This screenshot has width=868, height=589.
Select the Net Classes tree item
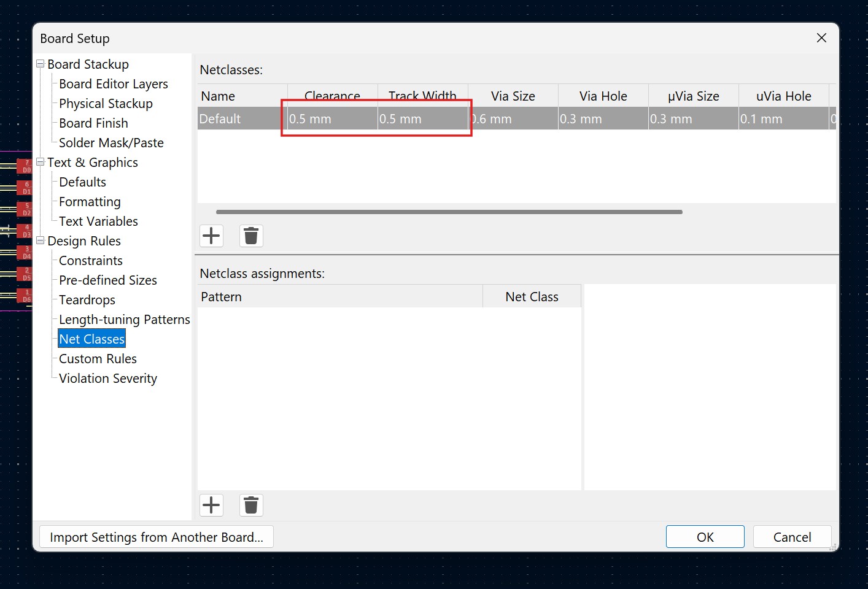click(x=92, y=339)
